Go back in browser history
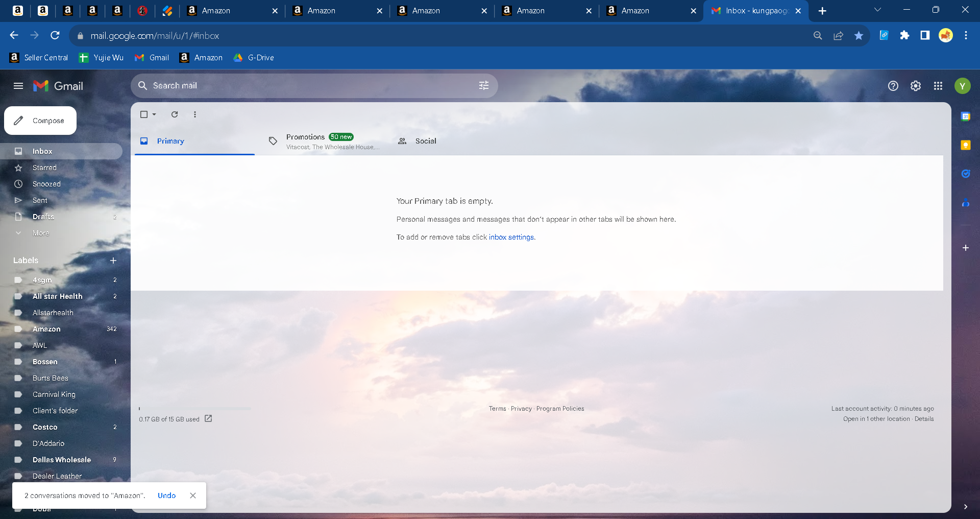980x519 pixels. (x=14, y=35)
